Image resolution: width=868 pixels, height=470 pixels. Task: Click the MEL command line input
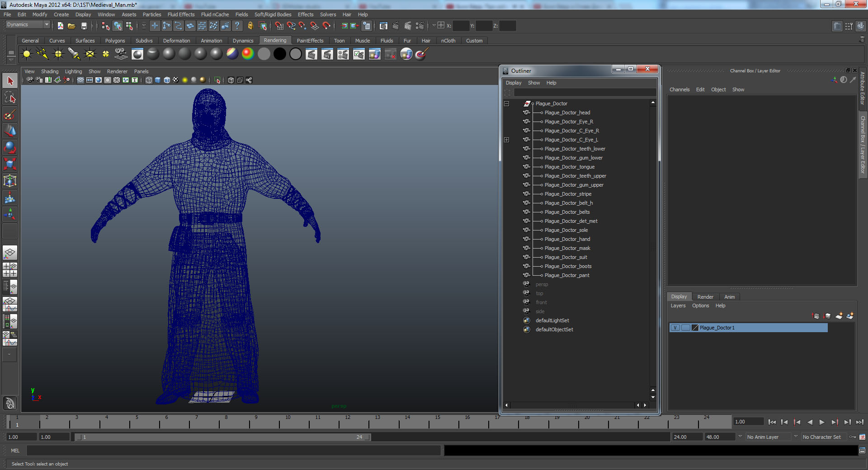233,451
